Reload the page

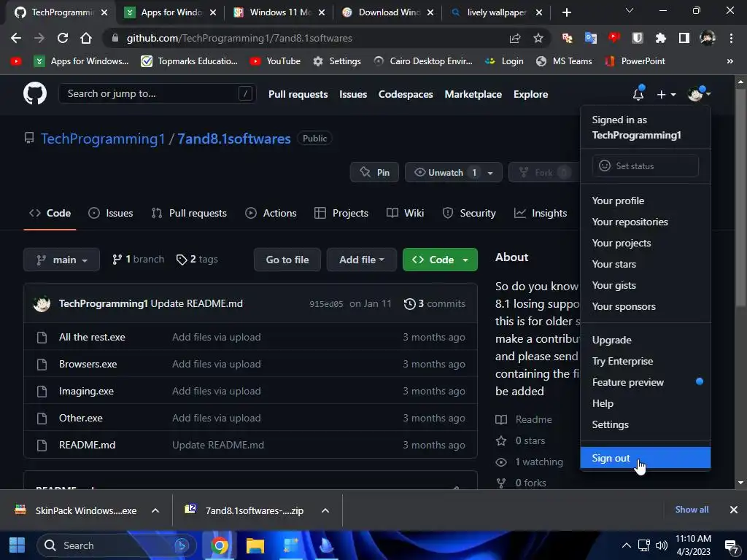tap(63, 38)
